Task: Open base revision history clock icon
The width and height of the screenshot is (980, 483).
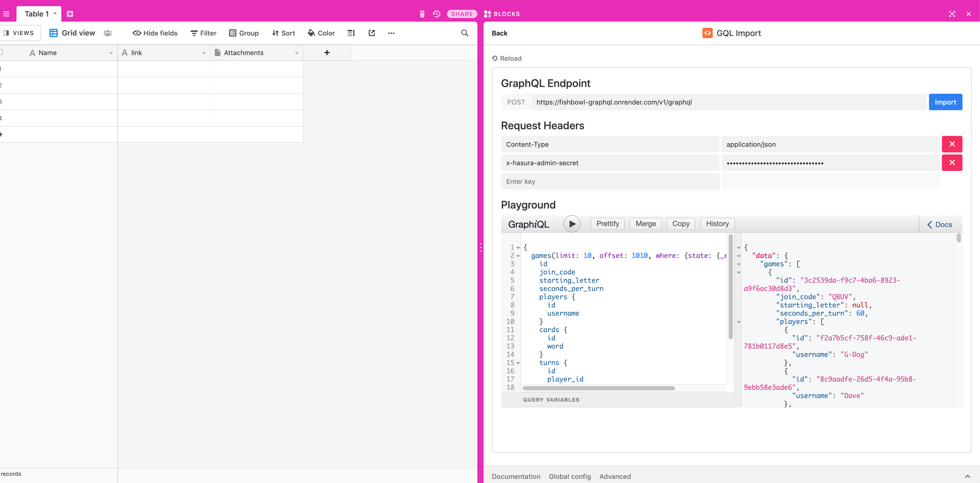Action: tap(436, 14)
